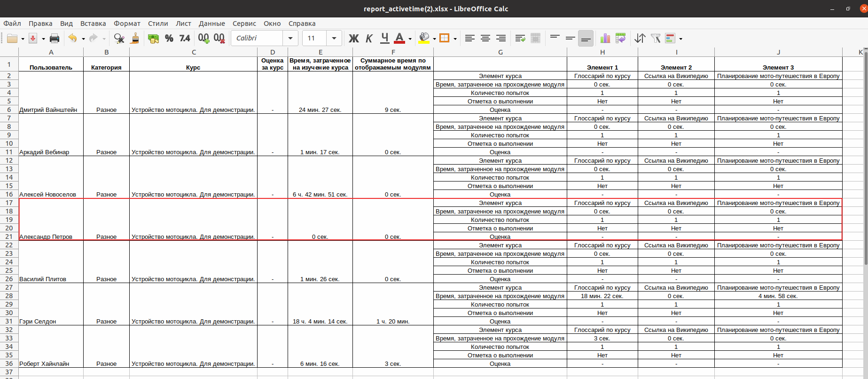Image resolution: width=868 pixels, height=379 pixels.
Task: Insert a chart using the chart icon
Action: [605, 38]
